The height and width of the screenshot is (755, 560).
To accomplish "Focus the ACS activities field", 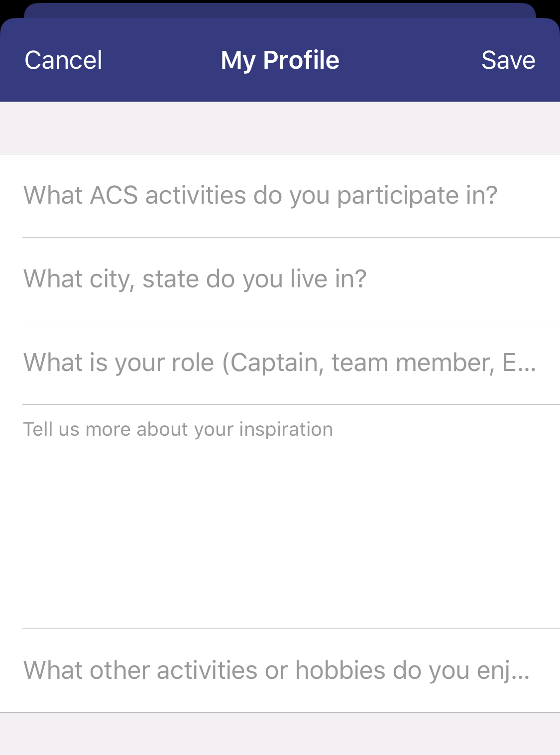I will [279, 195].
